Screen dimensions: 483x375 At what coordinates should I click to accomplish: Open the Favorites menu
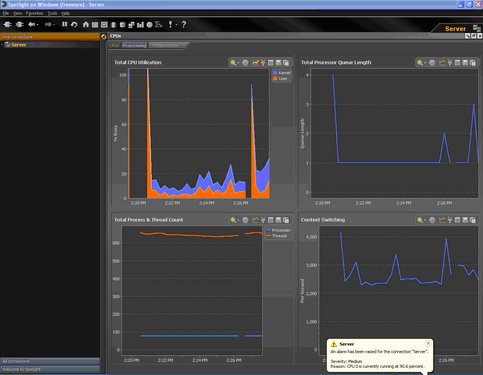point(35,13)
